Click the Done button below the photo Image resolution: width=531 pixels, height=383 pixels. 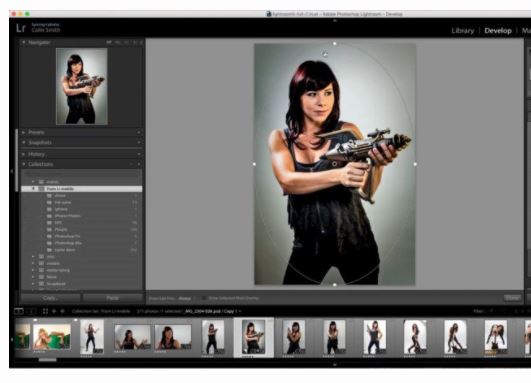click(512, 298)
